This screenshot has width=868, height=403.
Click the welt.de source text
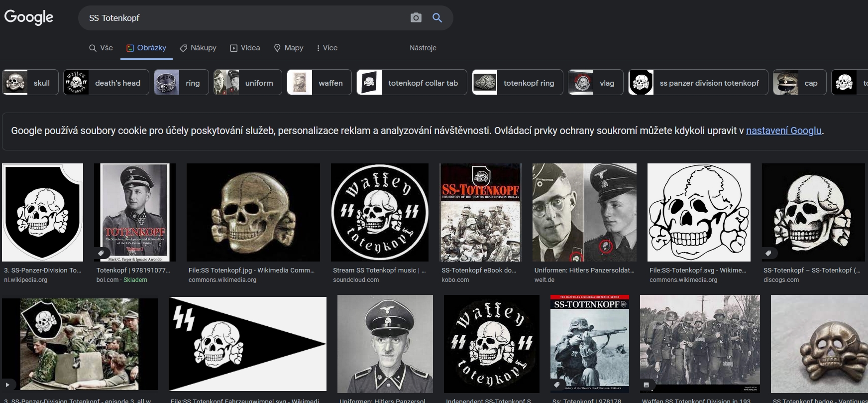[544, 280]
